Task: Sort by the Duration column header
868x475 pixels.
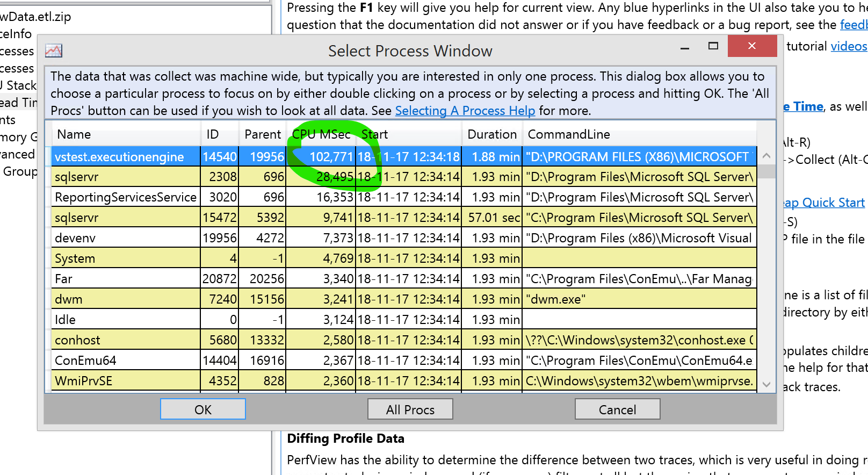Action: tap(492, 134)
